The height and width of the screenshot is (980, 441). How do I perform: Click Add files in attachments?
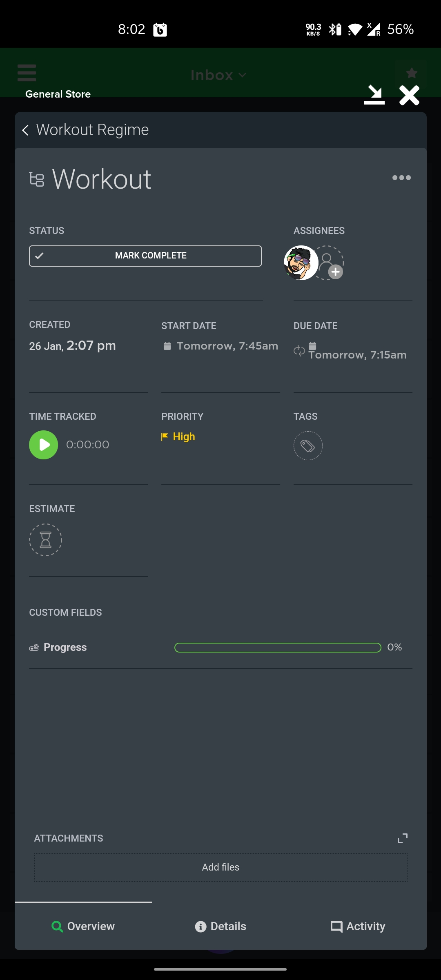220,867
